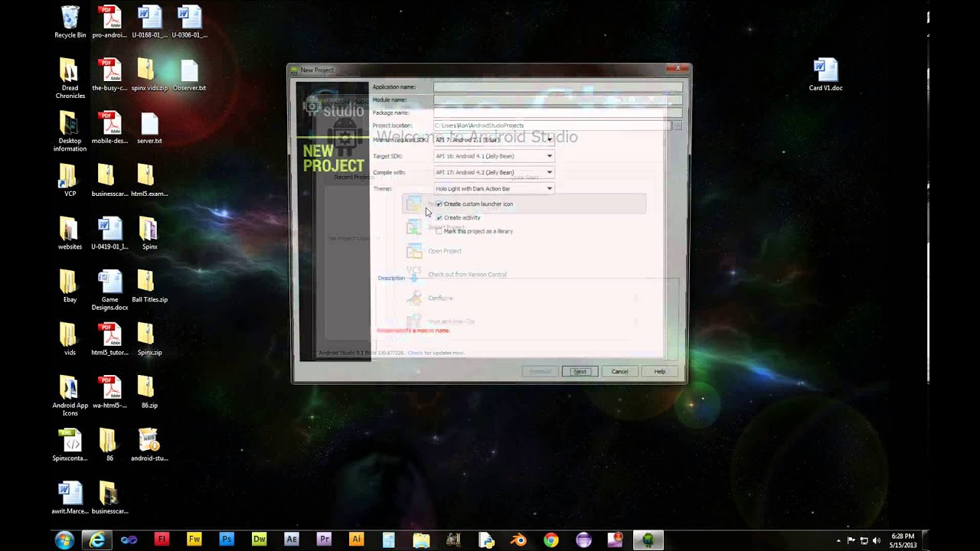This screenshot has height=551, width=980.
Task: Select the Desktop information icon
Action: pyautogui.click(x=70, y=131)
